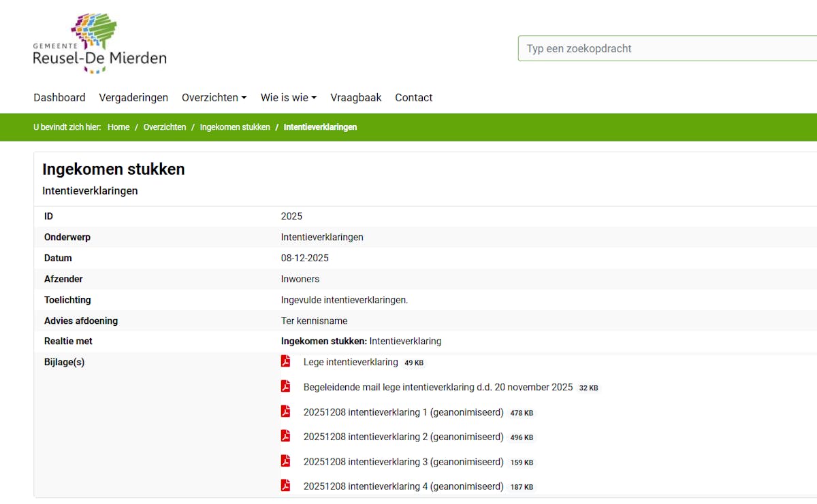
Task: Go to Vergaderingen in navigation bar
Action: [133, 97]
